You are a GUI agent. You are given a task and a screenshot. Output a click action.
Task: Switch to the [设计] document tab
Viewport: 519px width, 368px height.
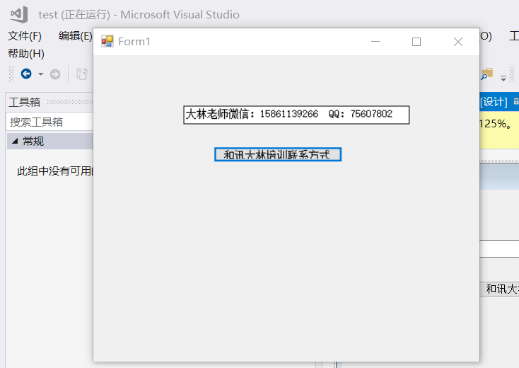tap(494, 102)
